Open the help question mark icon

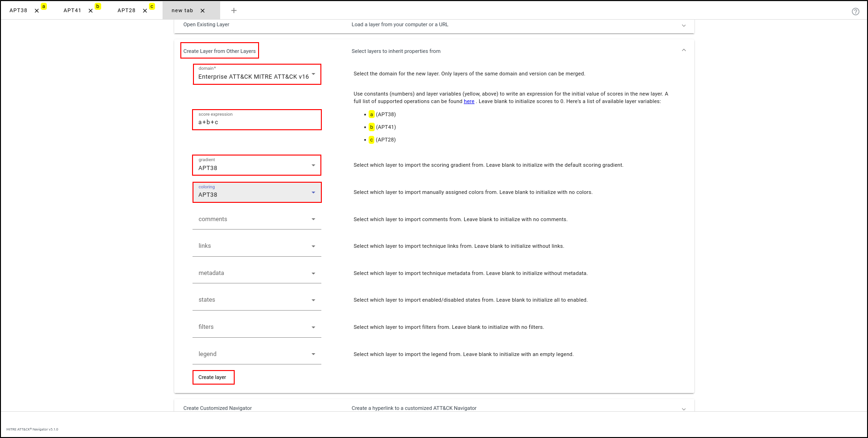pos(855,12)
